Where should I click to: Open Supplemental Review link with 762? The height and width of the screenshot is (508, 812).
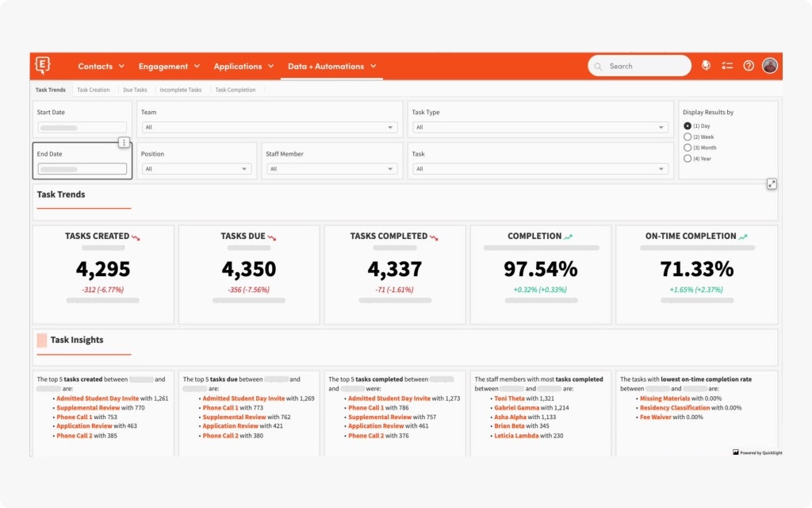click(234, 418)
